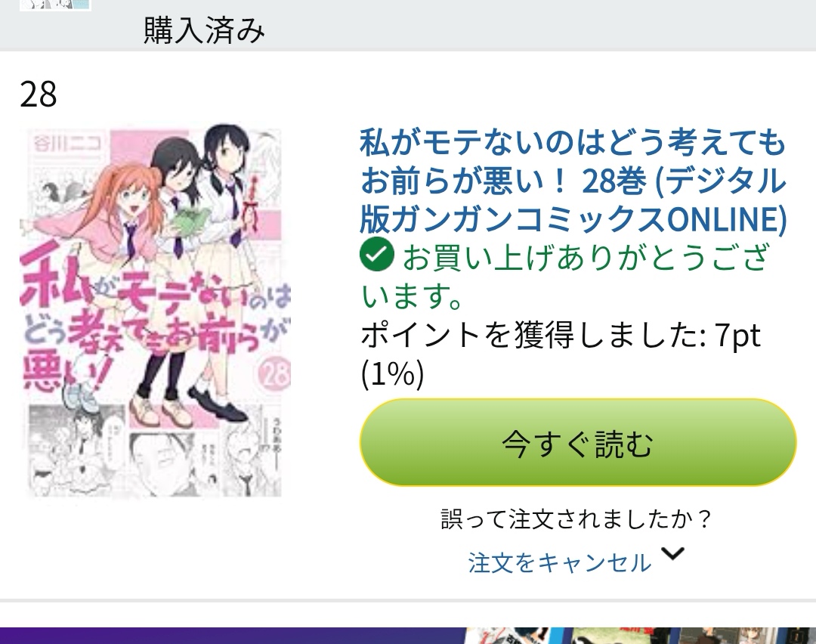The height and width of the screenshot is (644, 816).
Task: Open the volume 28 manga title link
Action: coord(573,180)
